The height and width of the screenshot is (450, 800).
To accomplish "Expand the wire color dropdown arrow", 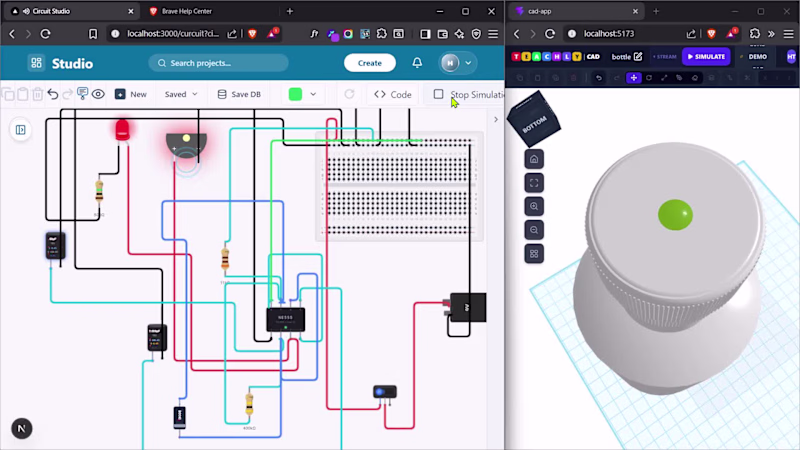I will pos(313,94).
